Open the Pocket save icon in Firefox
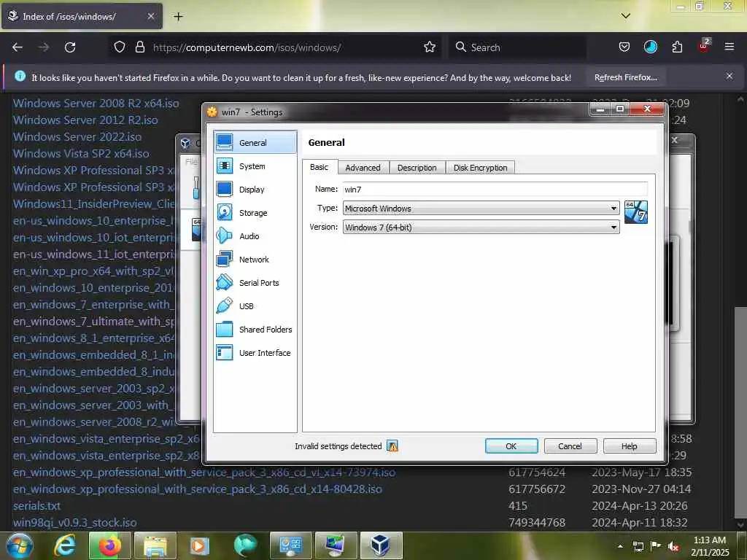This screenshot has width=747, height=560. [624, 47]
